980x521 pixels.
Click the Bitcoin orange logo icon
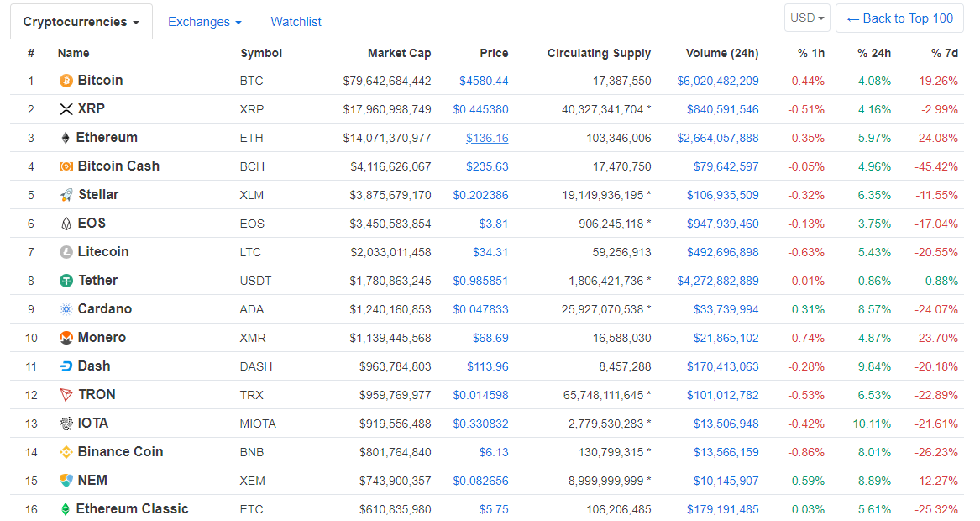pyautogui.click(x=66, y=81)
